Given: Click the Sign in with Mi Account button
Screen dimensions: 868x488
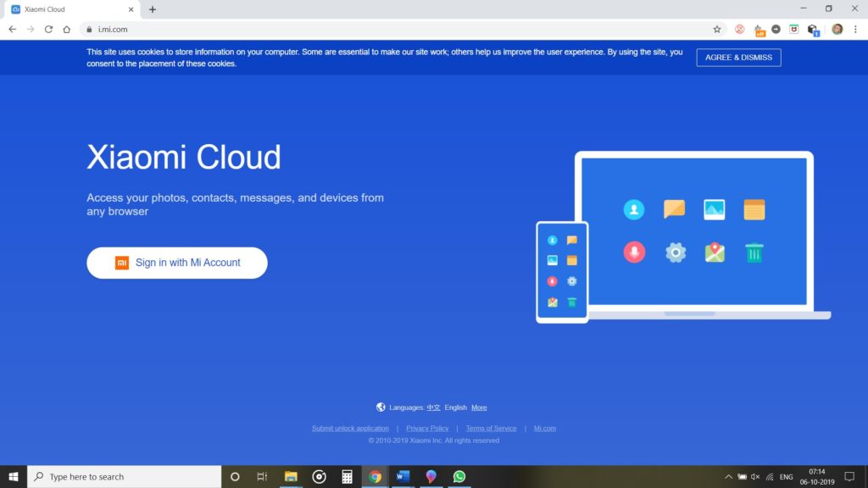Looking at the screenshot, I should click(176, 263).
